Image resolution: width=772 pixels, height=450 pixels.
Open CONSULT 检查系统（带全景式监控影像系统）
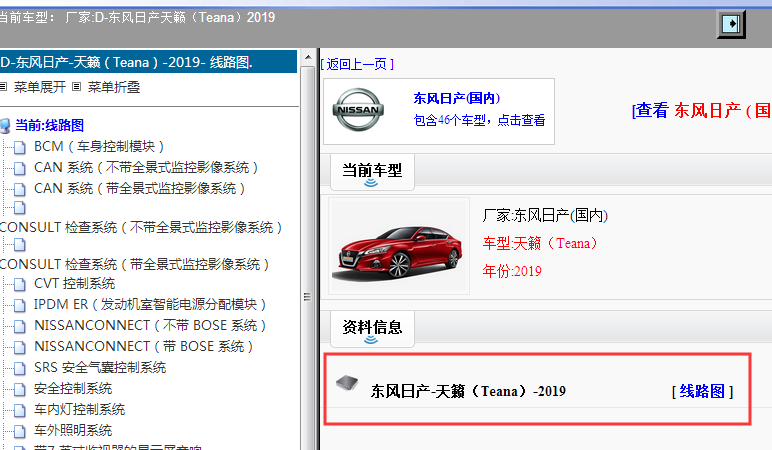[x=134, y=264]
